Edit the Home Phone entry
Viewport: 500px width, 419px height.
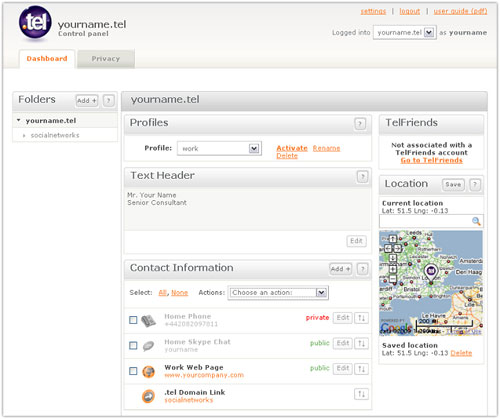tap(343, 318)
